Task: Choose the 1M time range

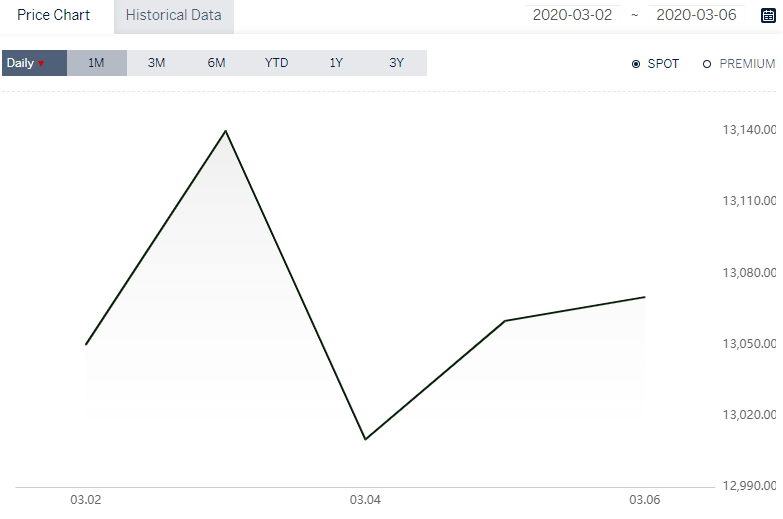Action: 96,63
